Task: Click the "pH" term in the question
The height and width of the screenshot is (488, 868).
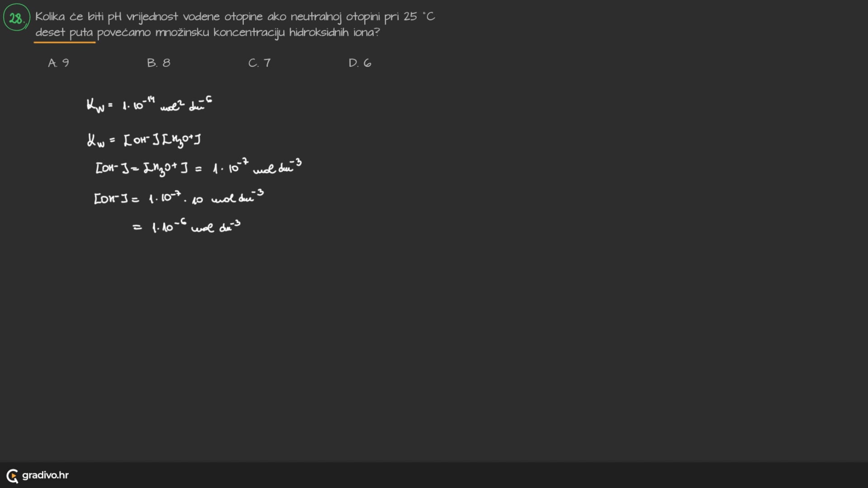Action: [114, 17]
